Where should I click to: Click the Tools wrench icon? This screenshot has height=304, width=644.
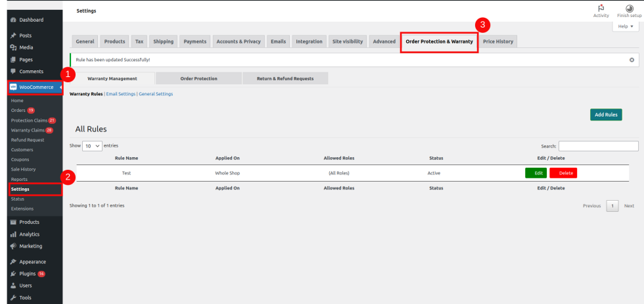point(13,297)
